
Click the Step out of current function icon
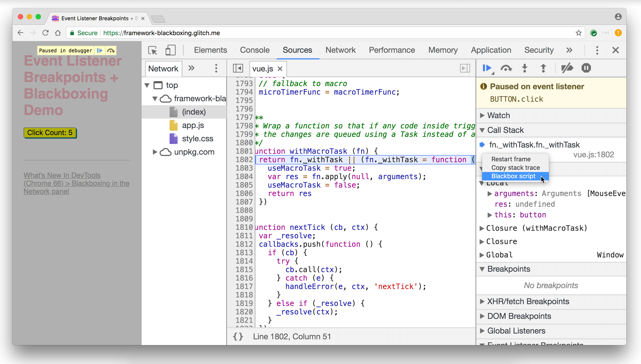click(543, 68)
